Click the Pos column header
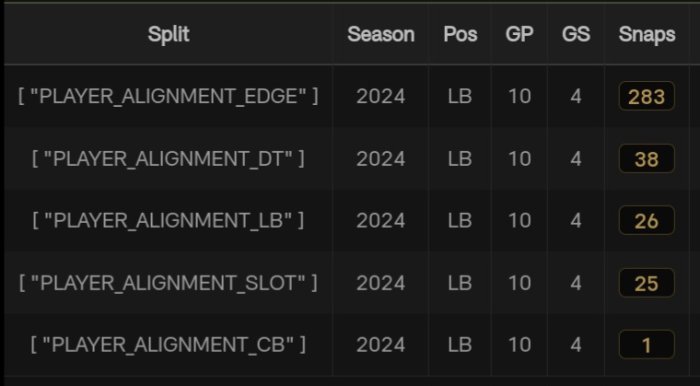 (460, 34)
